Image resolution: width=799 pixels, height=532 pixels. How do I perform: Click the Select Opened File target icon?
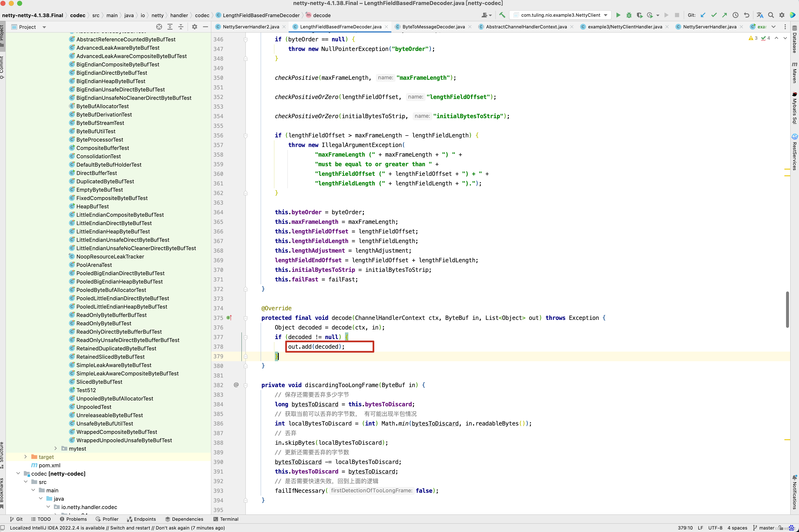[x=159, y=27]
